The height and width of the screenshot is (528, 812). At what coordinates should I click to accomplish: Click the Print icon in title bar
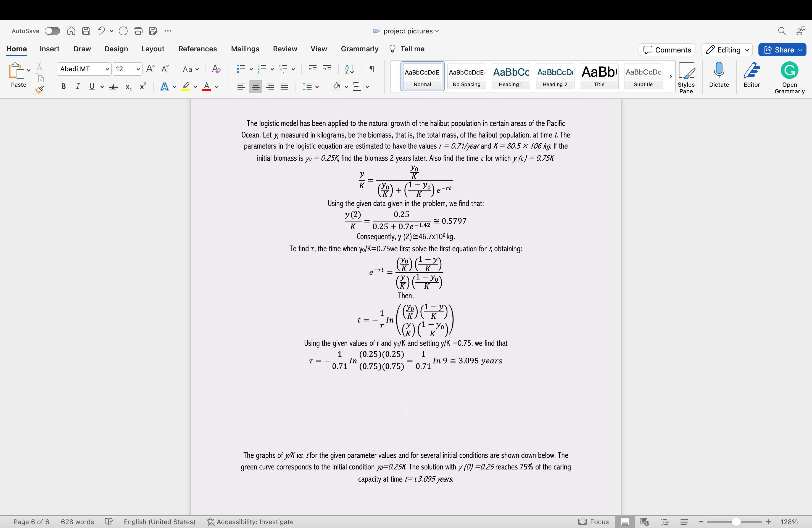pyautogui.click(x=138, y=31)
